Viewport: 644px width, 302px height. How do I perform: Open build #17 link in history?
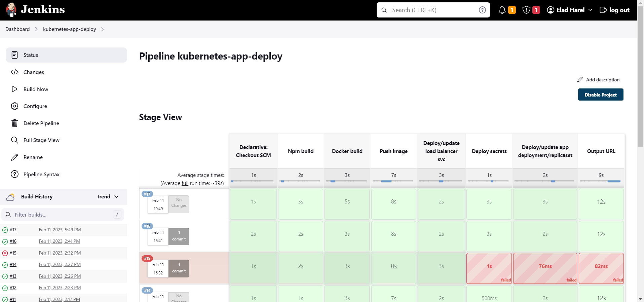pos(13,230)
